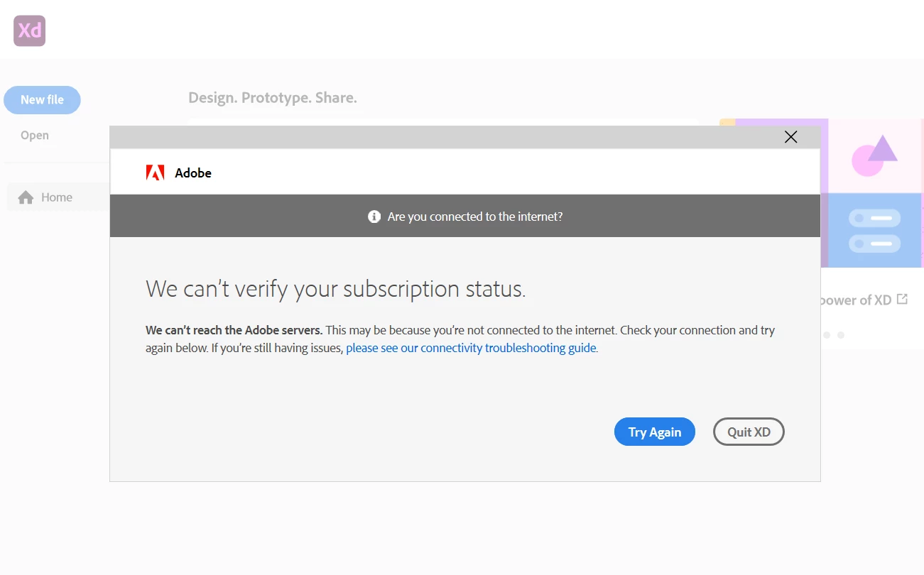Click the 'Design. Prototype. Share.' heading
Image resolution: width=924 pixels, height=575 pixels.
(x=273, y=97)
